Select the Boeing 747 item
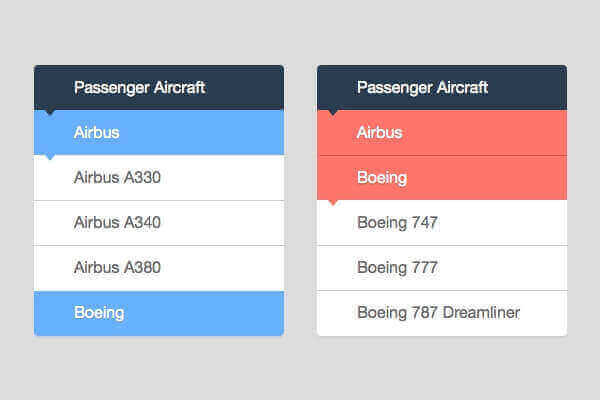Image resolution: width=600 pixels, height=400 pixels. [x=397, y=222]
